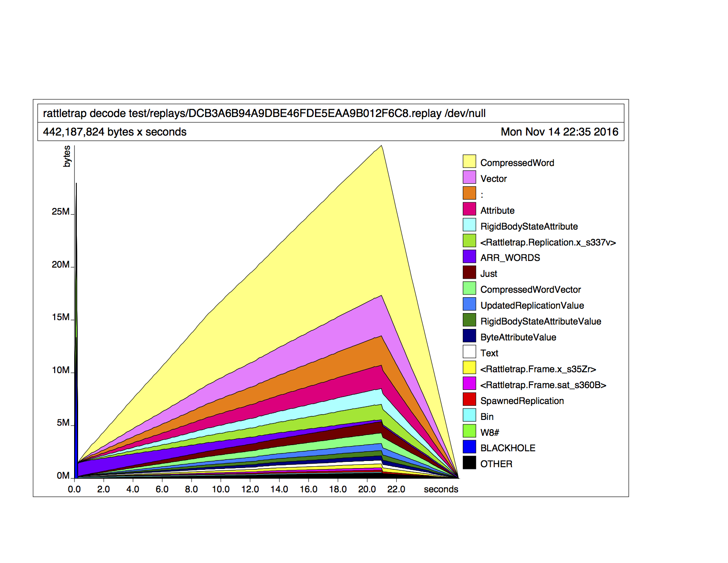
Task: Click the 20M y-axis tick label
Action: tap(60, 264)
